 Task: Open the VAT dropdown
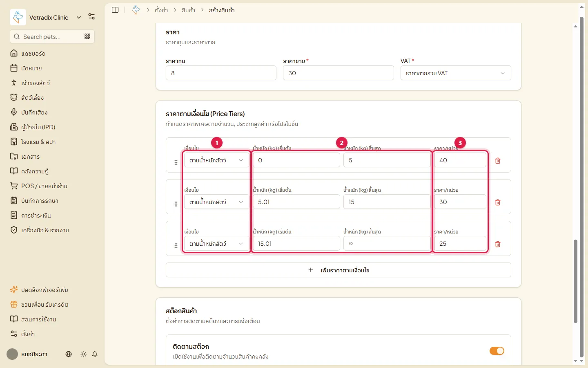[x=456, y=73]
